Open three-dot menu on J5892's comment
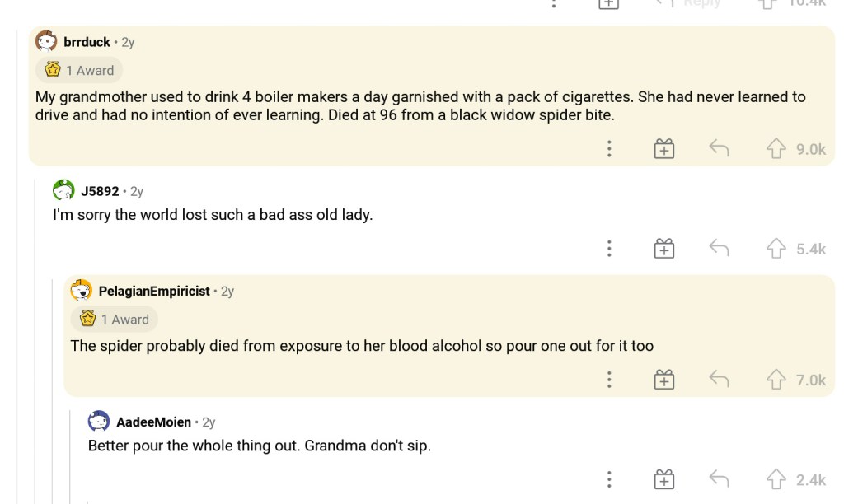Screen dimensions: 844x504 click(x=609, y=249)
